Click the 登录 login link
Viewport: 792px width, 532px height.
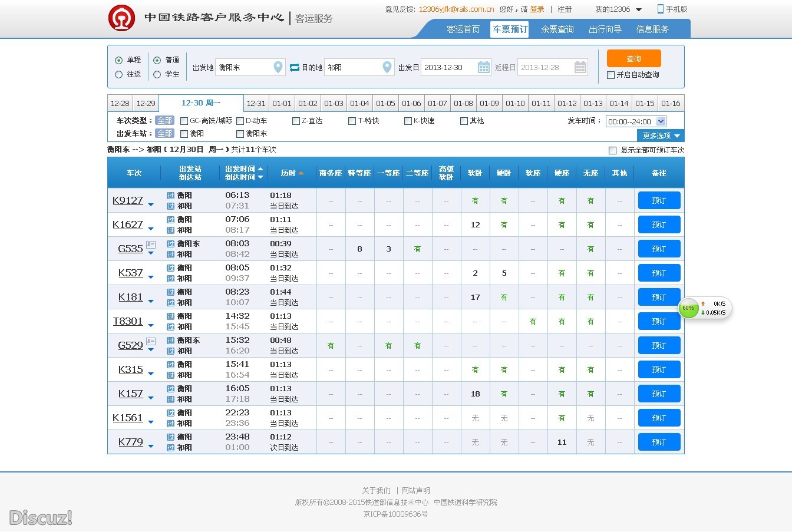537,9
